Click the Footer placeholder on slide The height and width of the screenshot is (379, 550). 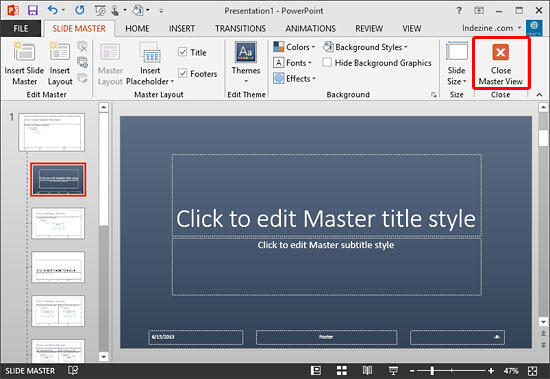click(327, 337)
